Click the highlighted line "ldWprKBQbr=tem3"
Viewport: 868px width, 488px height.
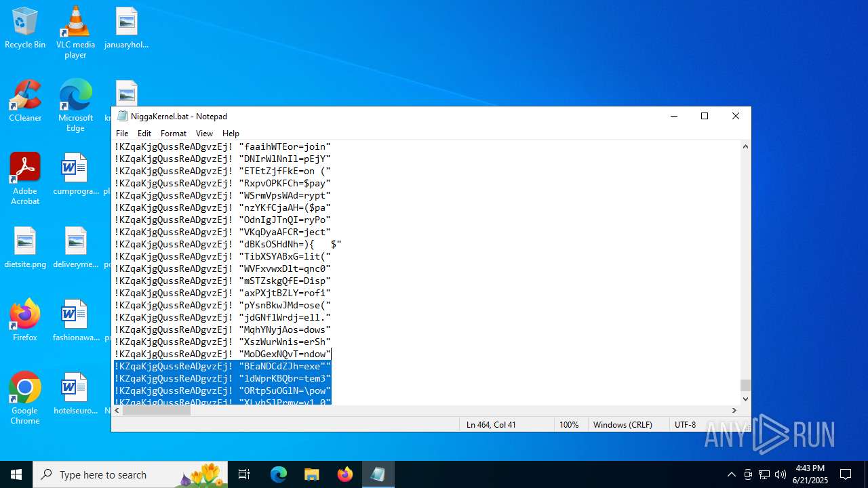(222, 378)
